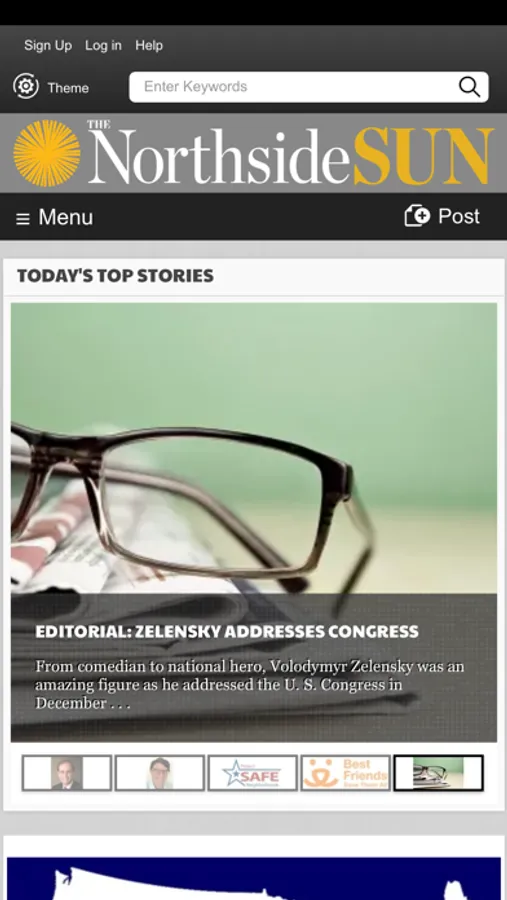Image resolution: width=507 pixels, height=900 pixels.
Task: Open the Log in link
Action: pyautogui.click(x=103, y=45)
